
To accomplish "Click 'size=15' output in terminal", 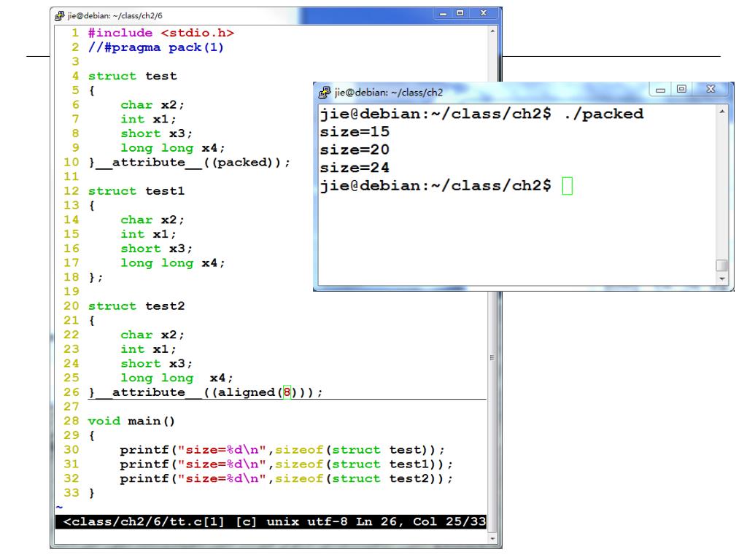I will pos(355,132).
